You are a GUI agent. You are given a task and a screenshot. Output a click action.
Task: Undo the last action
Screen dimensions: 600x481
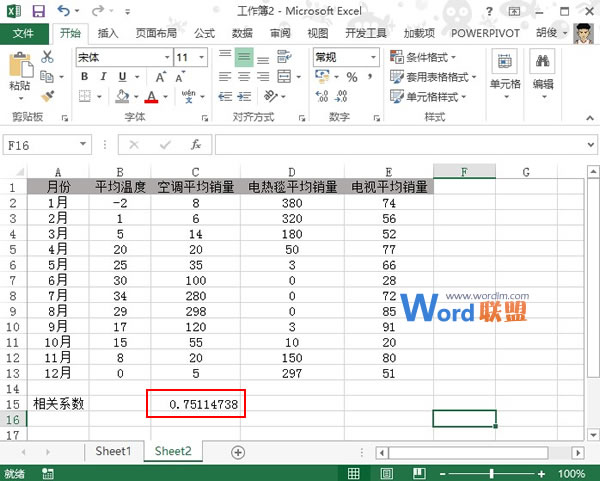pyautogui.click(x=64, y=11)
